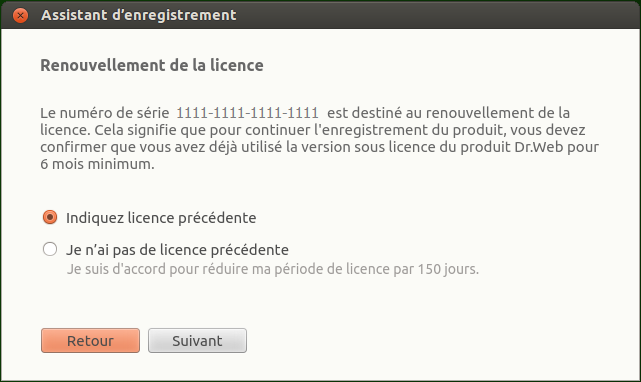Image resolution: width=641 pixels, height=382 pixels.
Task: Click the 150 jours text
Action: pos(448,269)
